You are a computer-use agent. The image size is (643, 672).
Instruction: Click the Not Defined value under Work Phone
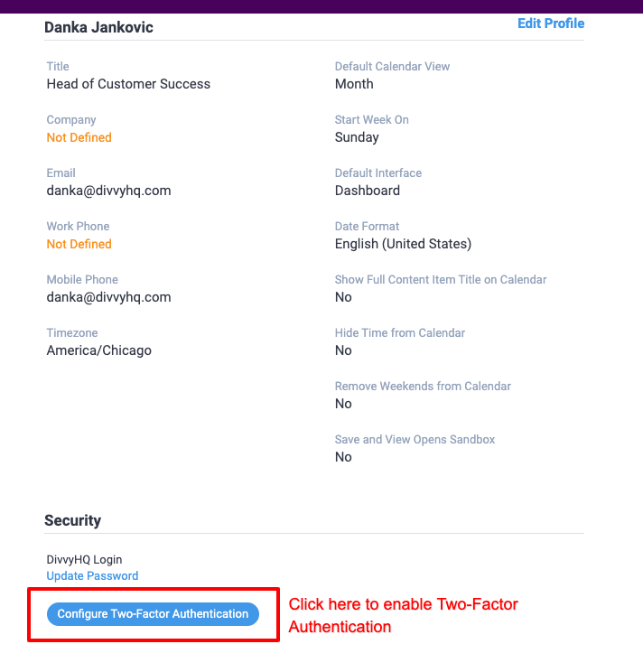[x=79, y=244]
